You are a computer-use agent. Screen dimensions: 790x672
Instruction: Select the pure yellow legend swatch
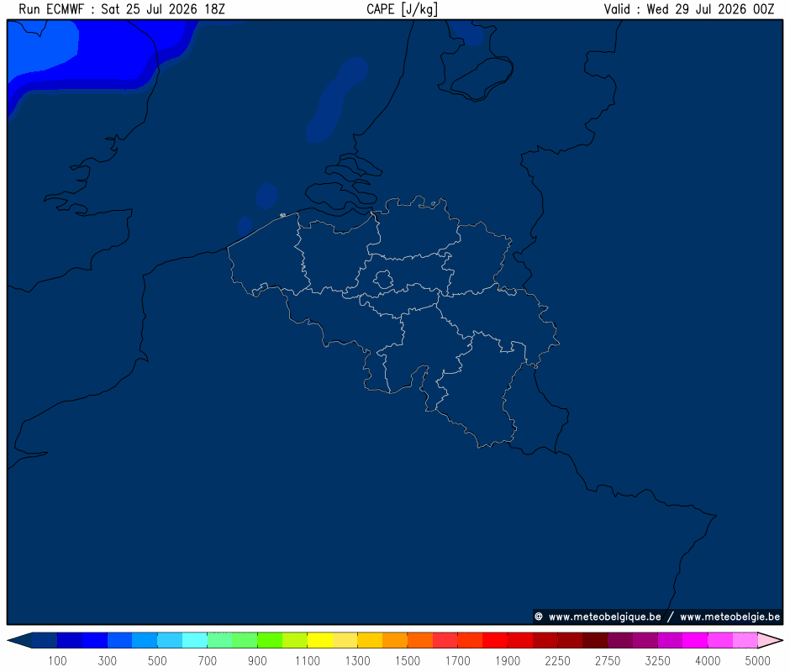tap(320, 640)
